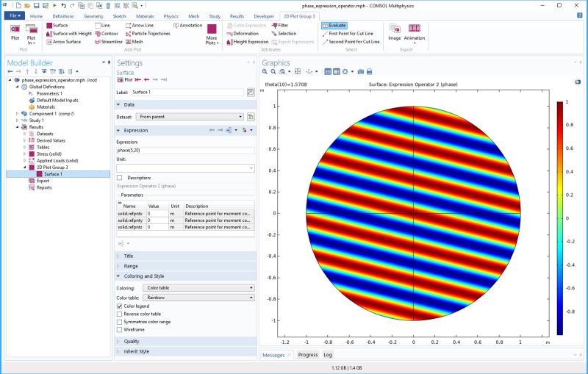The width and height of the screenshot is (588, 374).
Task: Switch to the Home ribbon tab
Action: click(x=36, y=16)
